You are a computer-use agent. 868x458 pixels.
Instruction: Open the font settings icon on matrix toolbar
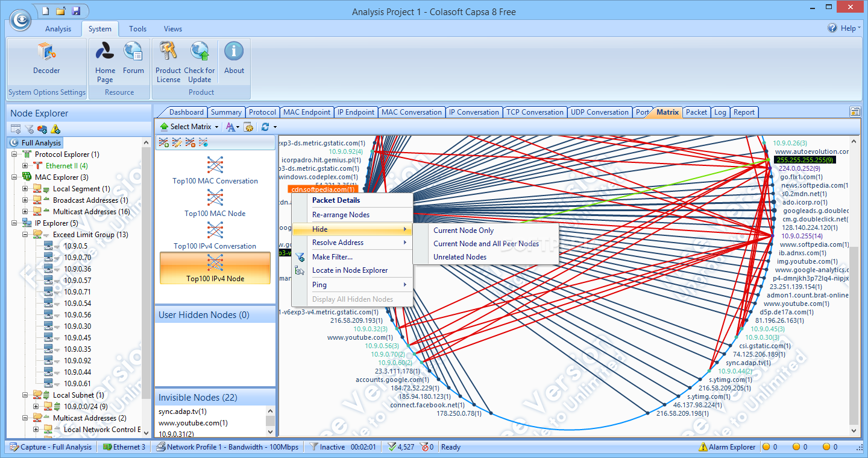click(x=231, y=127)
